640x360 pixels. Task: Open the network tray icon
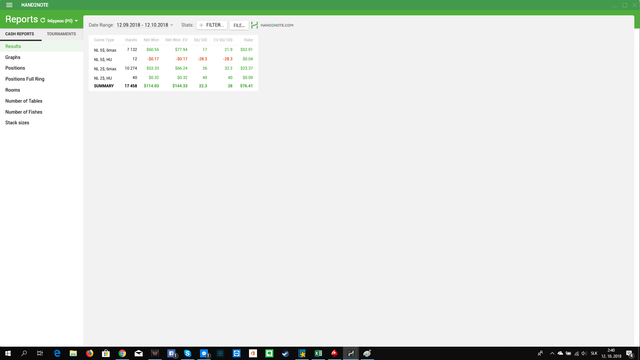pyautogui.click(x=576, y=353)
